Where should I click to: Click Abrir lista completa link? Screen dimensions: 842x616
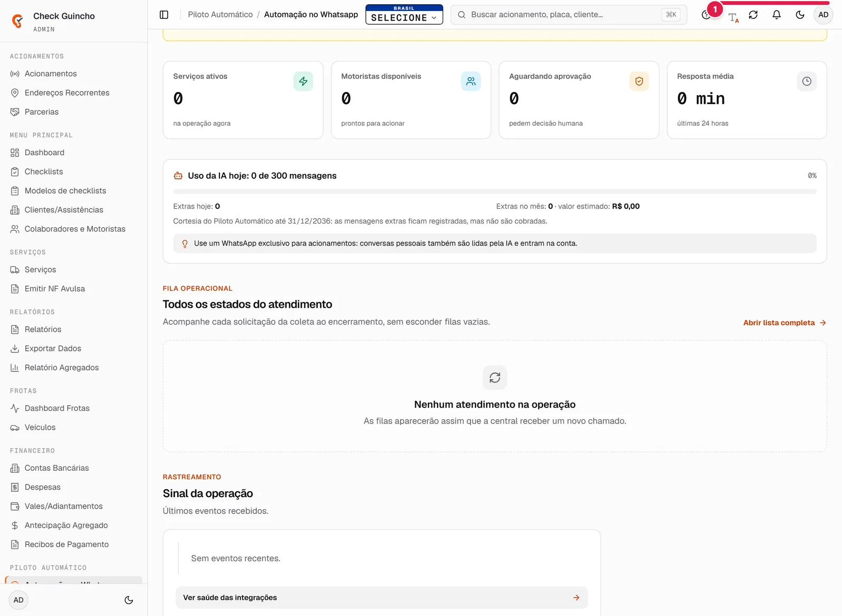pyautogui.click(x=785, y=323)
